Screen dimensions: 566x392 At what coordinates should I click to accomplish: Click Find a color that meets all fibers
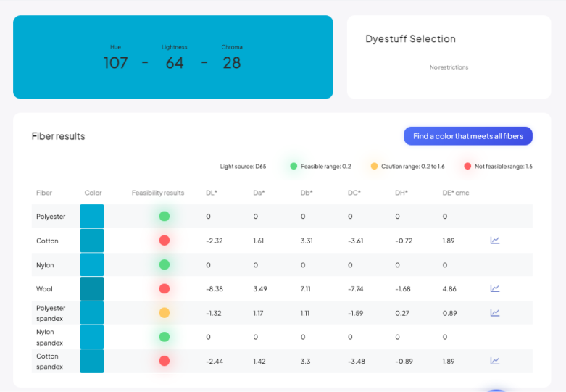click(467, 136)
